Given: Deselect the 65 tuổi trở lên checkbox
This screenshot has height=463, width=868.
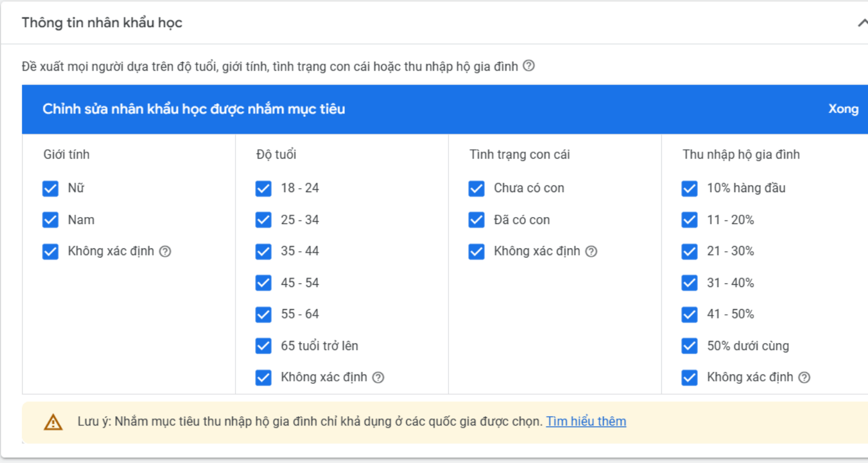Looking at the screenshot, I should coord(263,346).
